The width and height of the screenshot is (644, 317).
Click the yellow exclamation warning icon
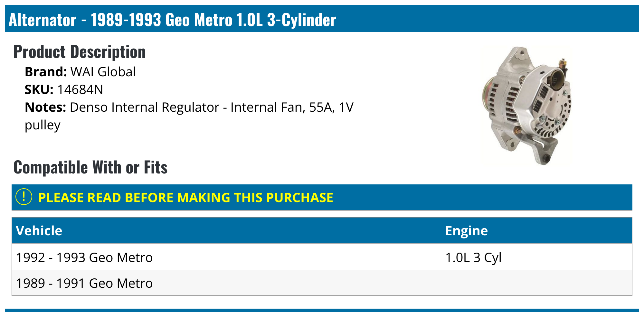24,197
